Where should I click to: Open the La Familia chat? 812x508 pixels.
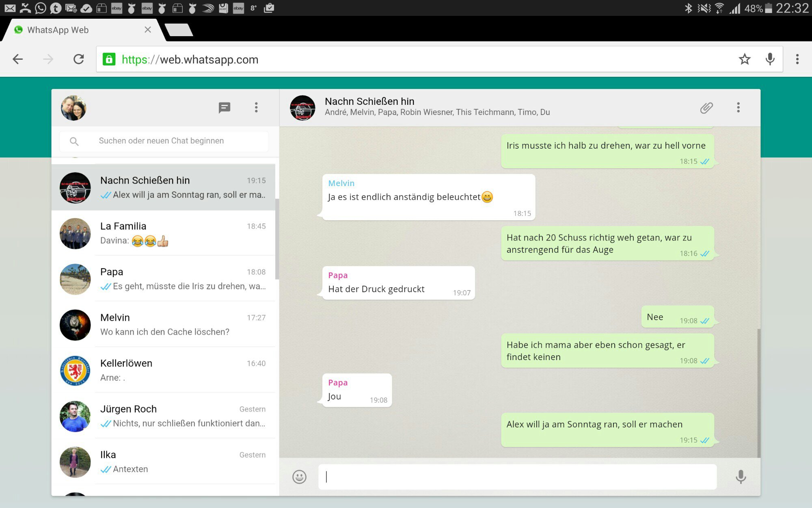coord(164,233)
